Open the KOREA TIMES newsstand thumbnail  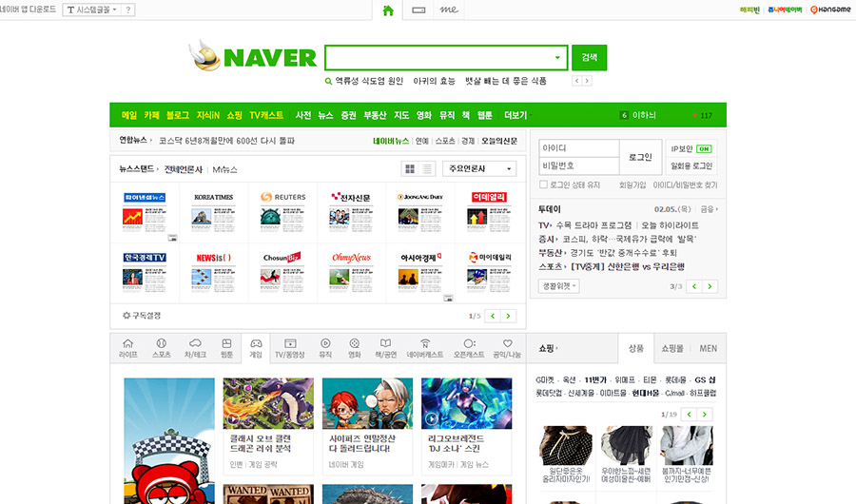pyautogui.click(x=213, y=212)
